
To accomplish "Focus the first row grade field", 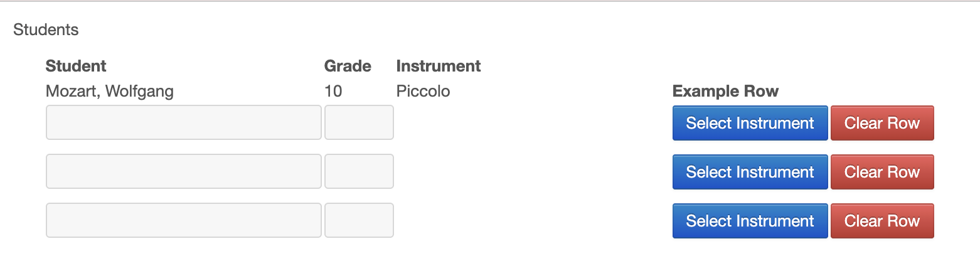I will coord(359,122).
